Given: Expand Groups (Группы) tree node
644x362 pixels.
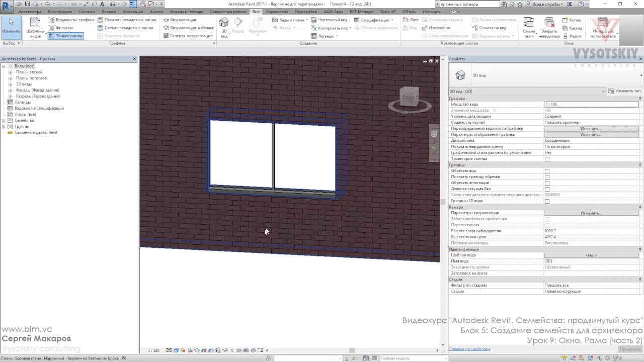Looking at the screenshot, I should [x=4, y=127].
